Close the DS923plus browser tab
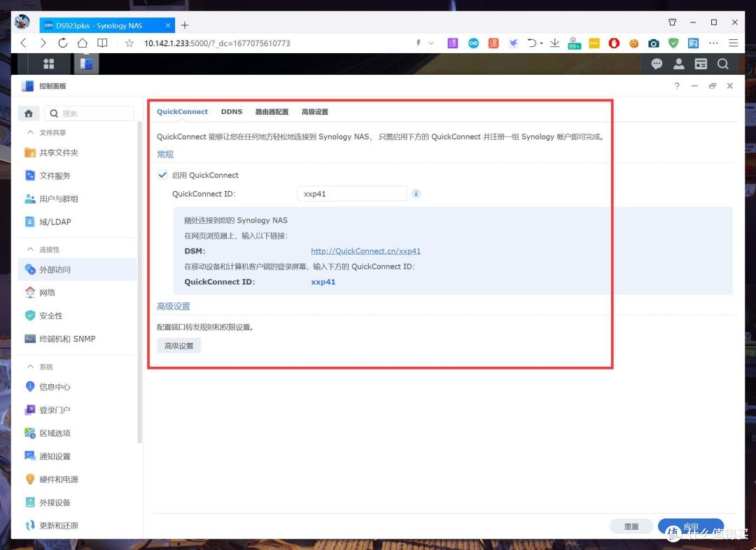The height and width of the screenshot is (550, 756). point(168,25)
